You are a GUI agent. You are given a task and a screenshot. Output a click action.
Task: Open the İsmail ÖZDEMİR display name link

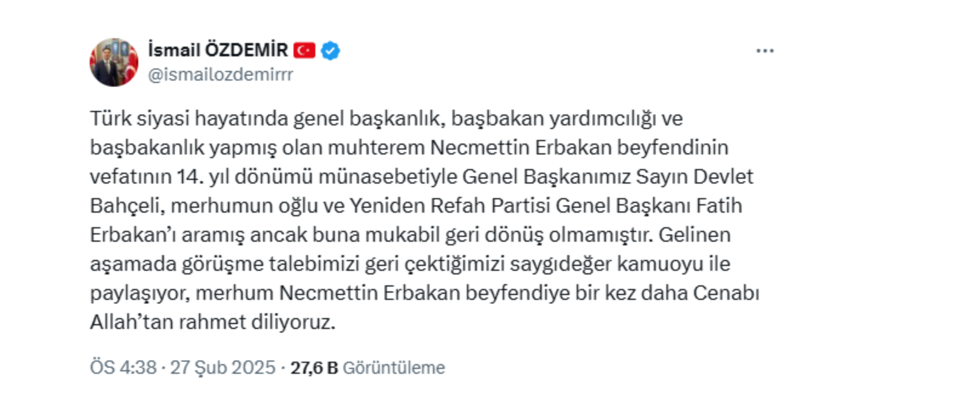[x=218, y=50]
